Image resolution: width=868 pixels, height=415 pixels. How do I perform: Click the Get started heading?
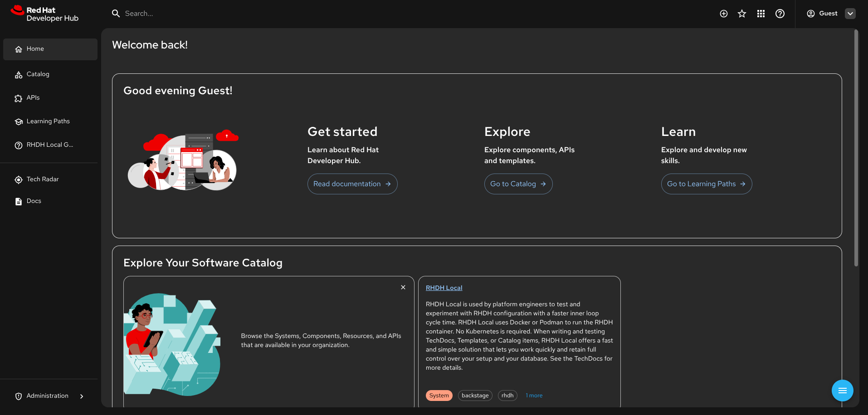click(342, 132)
